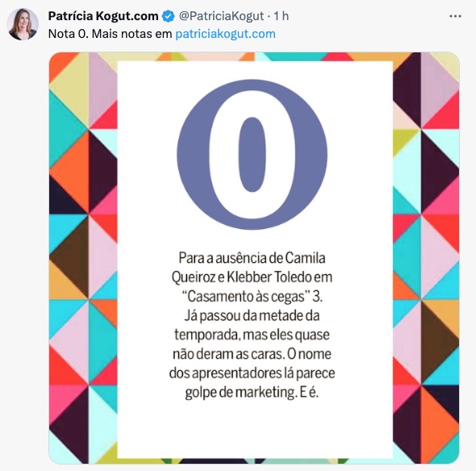
Task: Click the @PatriciaKogut handle
Action: [221, 16]
